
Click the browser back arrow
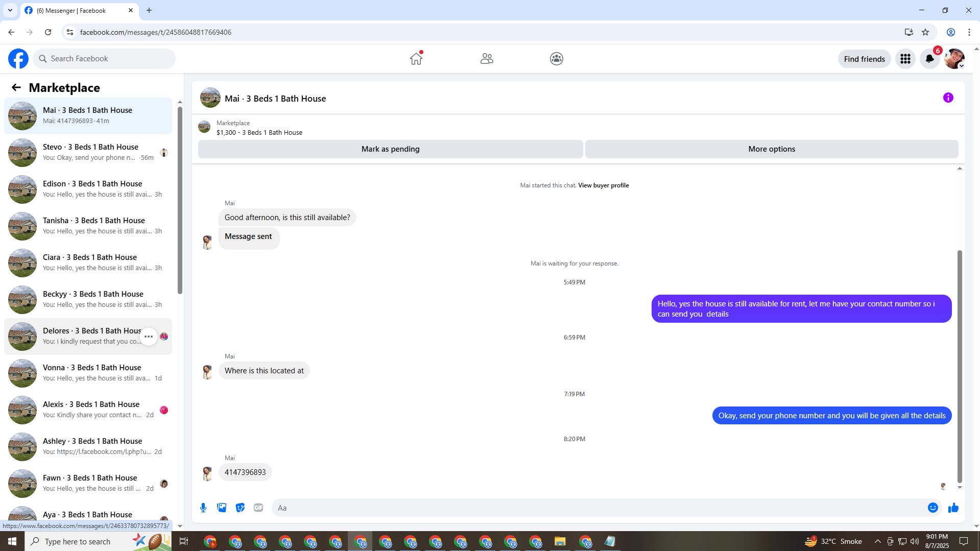[11, 32]
